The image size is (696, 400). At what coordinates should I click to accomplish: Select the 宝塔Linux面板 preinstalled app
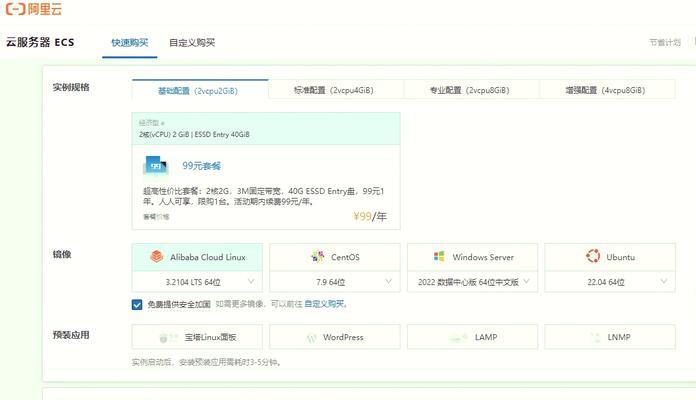pyautogui.click(x=197, y=337)
